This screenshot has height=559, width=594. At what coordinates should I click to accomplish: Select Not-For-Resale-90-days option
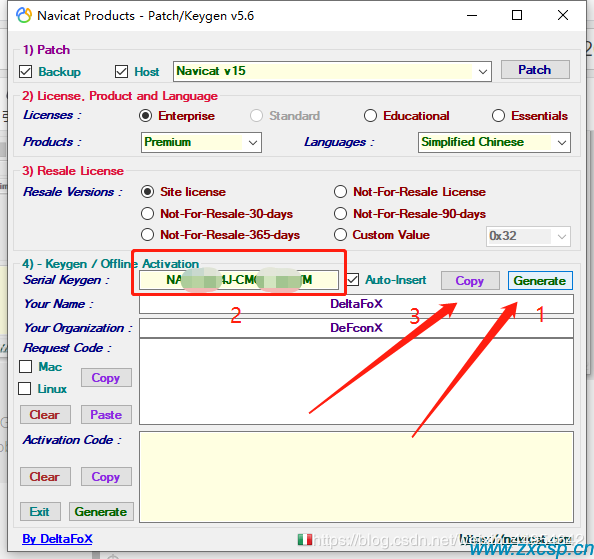(x=340, y=214)
